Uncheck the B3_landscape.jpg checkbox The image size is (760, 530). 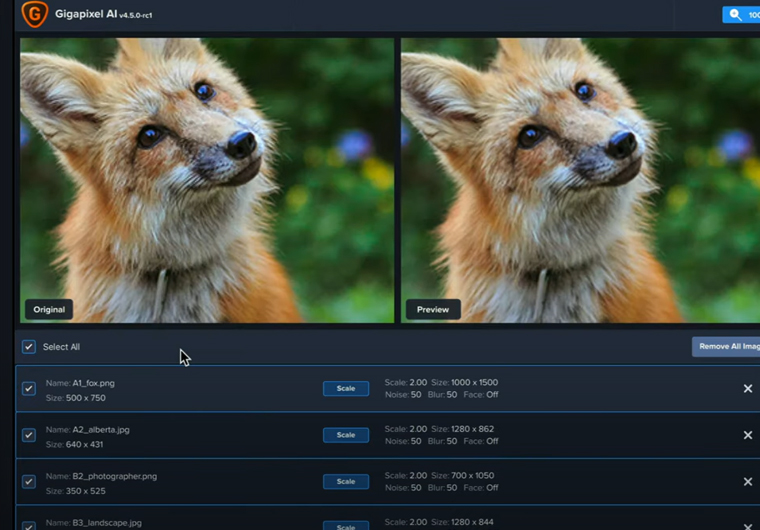pos(29,526)
